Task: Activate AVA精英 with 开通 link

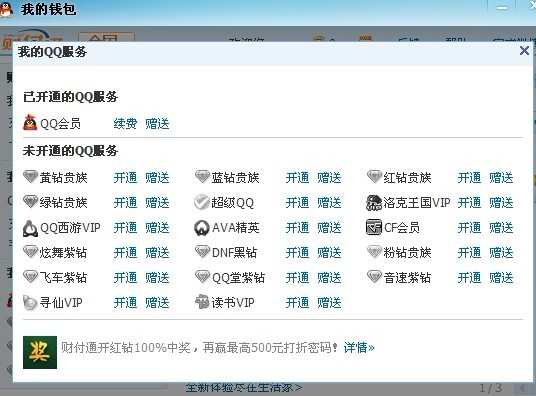Action: pyautogui.click(x=297, y=228)
